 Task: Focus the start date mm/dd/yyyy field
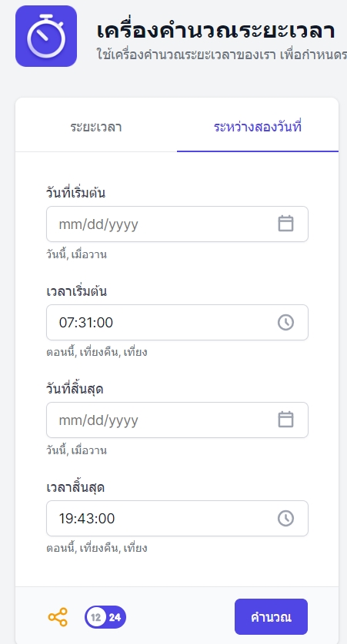pos(177,224)
